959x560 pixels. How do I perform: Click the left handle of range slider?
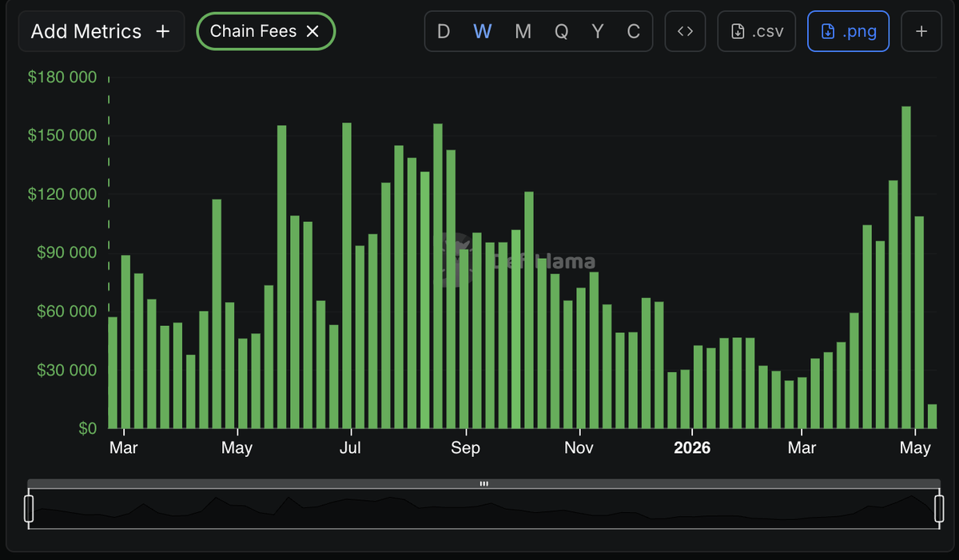click(x=29, y=509)
